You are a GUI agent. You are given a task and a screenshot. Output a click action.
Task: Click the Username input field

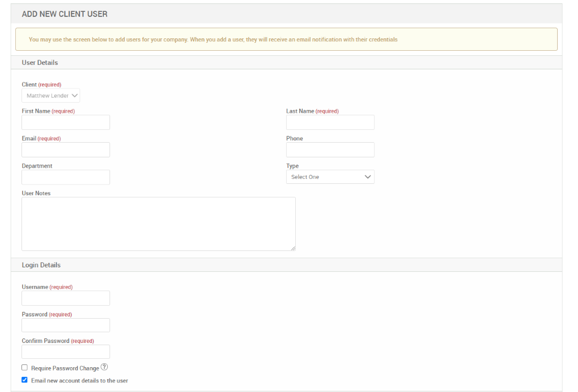[x=65, y=298]
